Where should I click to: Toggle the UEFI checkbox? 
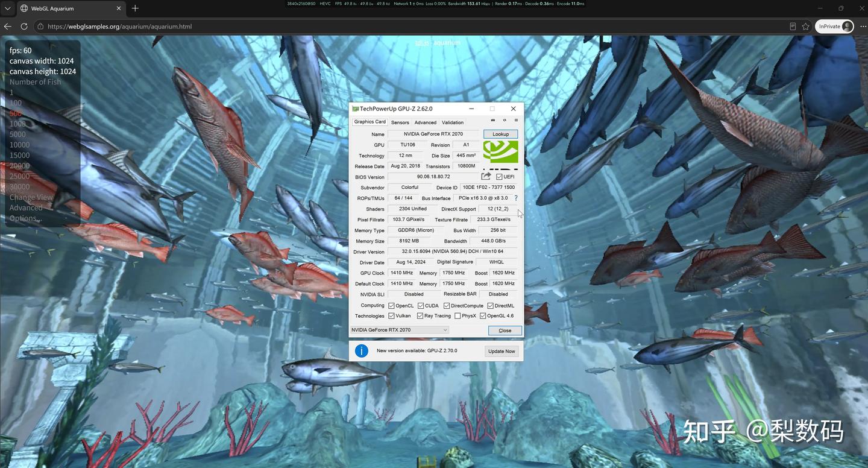(x=499, y=177)
